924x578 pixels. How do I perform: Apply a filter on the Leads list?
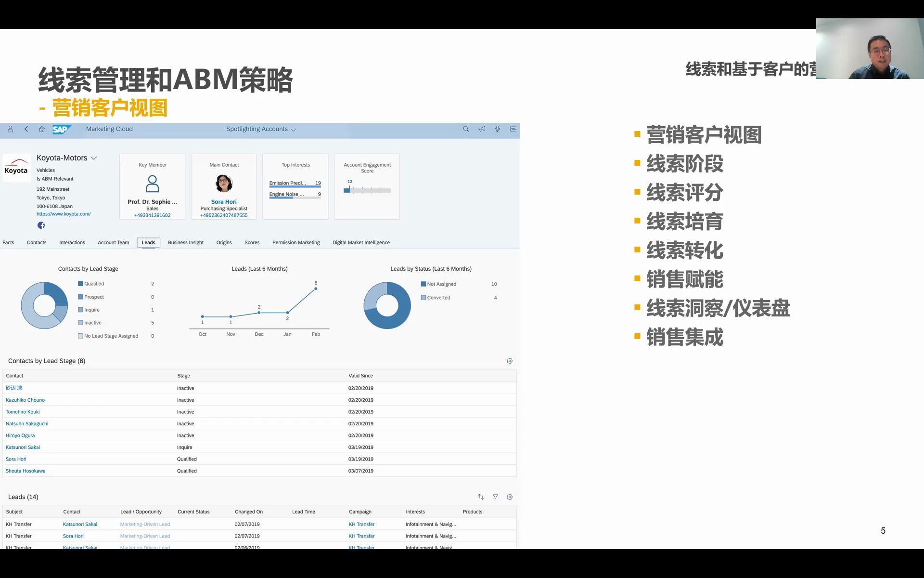click(x=495, y=497)
